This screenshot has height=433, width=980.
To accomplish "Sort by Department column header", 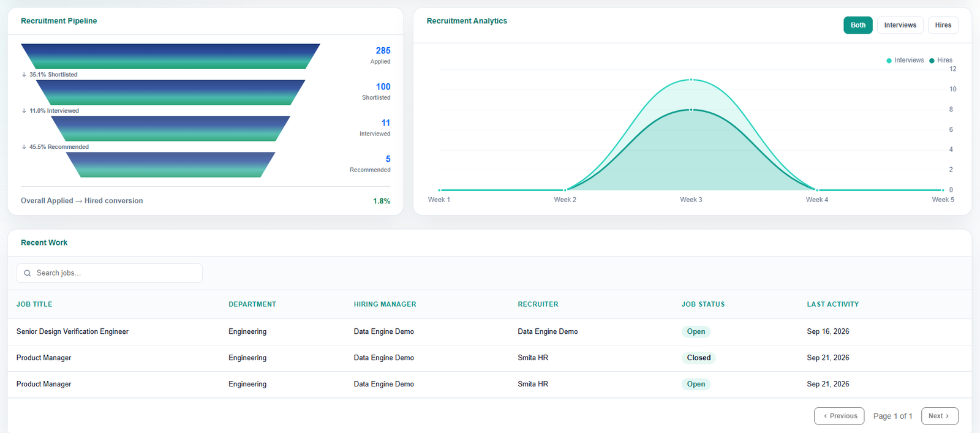I will point(252,304).
